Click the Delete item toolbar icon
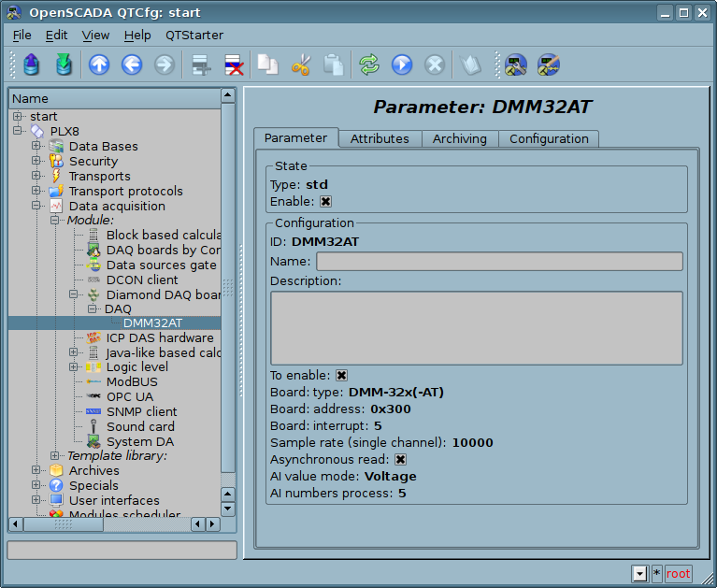 click(233, 65)
